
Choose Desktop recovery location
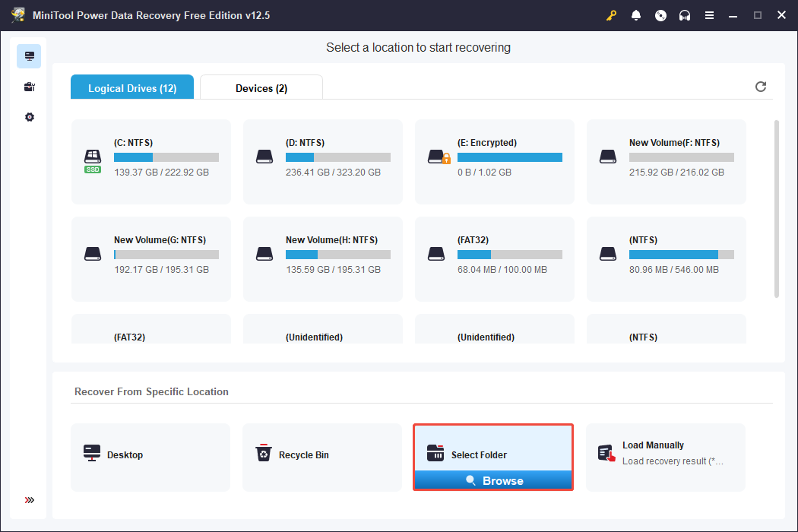tap(150, 455)
